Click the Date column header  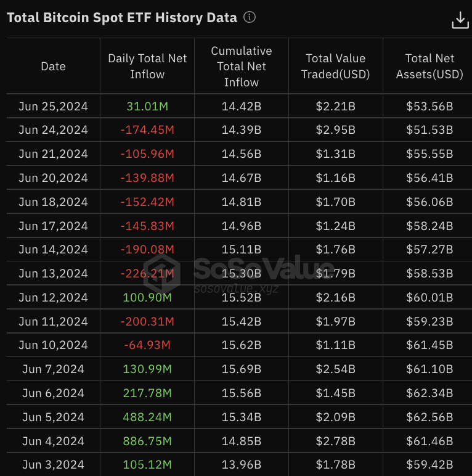tap(53, 67)
